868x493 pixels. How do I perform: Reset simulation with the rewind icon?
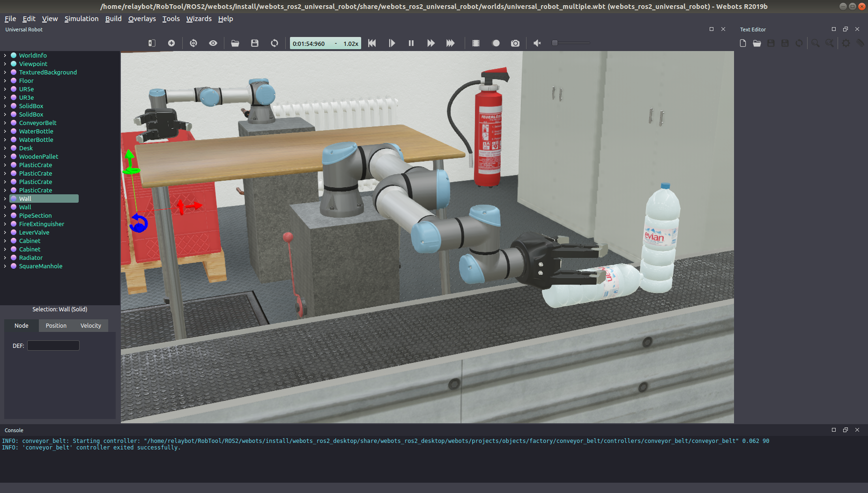372,43
